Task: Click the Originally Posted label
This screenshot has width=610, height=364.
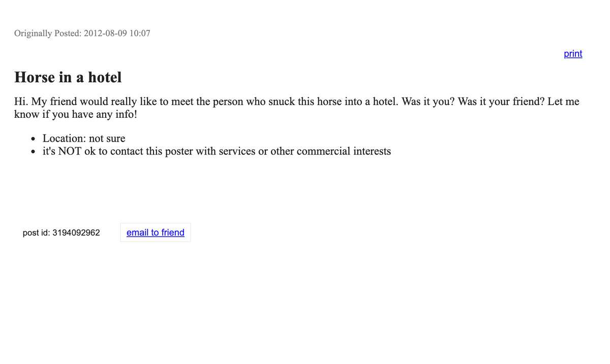Action: 48,34
